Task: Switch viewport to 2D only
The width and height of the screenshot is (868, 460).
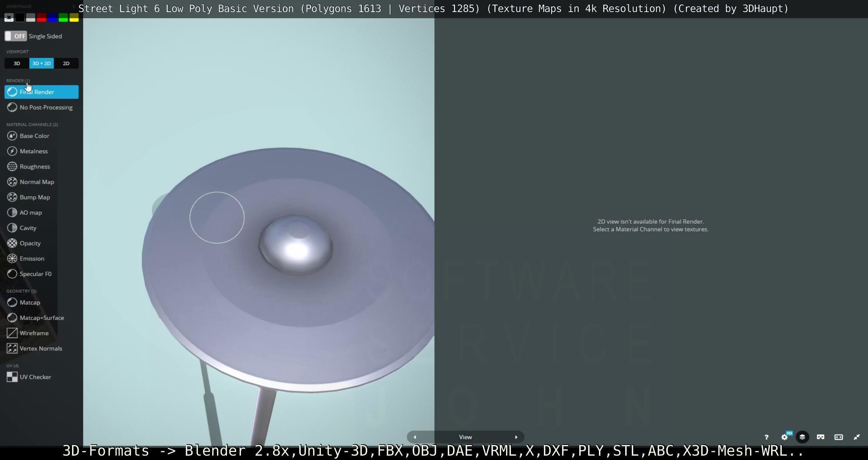Action: (66, 63)
